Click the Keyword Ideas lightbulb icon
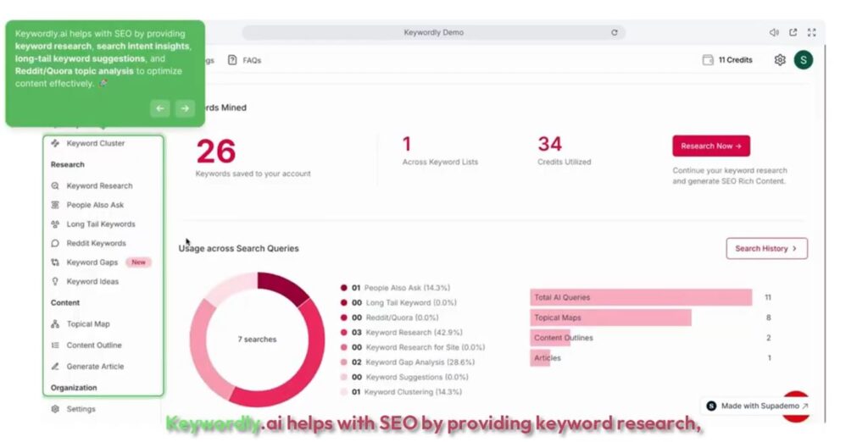This screenshot has width=868, height=442. 55,281
